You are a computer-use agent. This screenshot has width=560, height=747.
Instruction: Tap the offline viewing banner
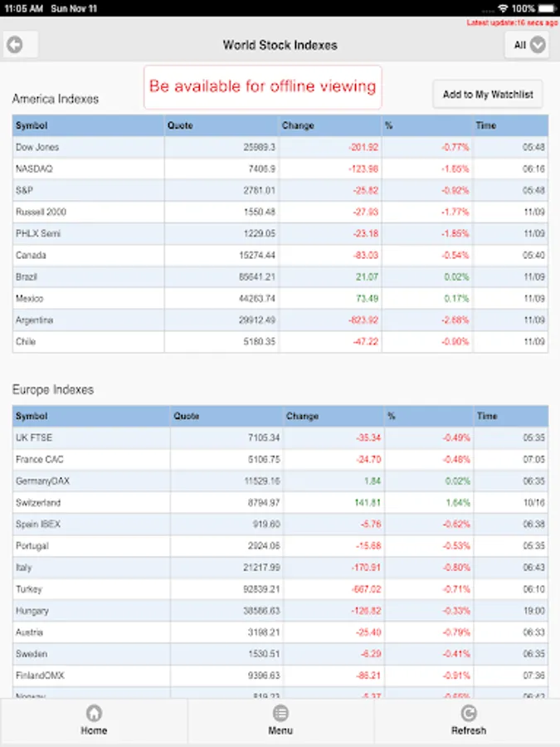click(x=262, y=86)
